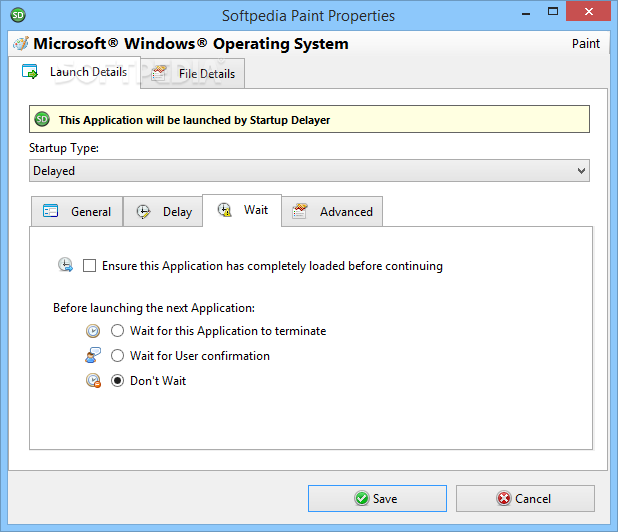Click the Microsoft Windows Operating System heading
Viewport: 618px width, 532px height.
tap(191, 44)
